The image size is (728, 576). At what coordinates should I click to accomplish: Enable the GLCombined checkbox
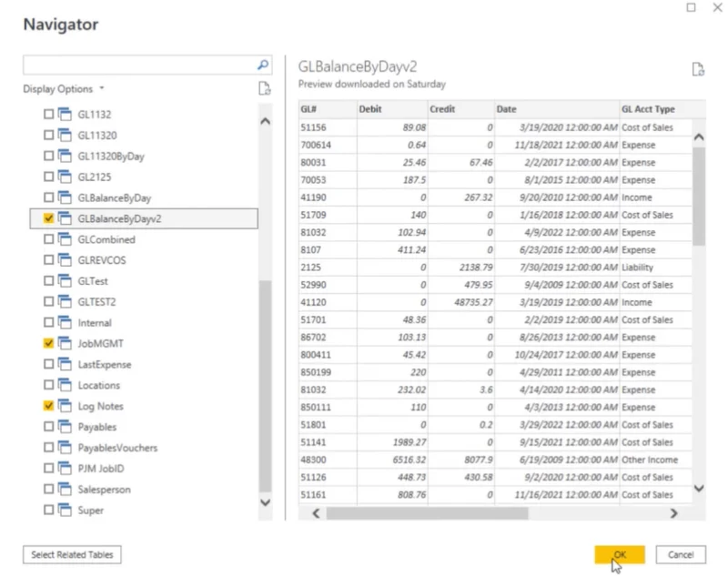[x=48, y=239]
